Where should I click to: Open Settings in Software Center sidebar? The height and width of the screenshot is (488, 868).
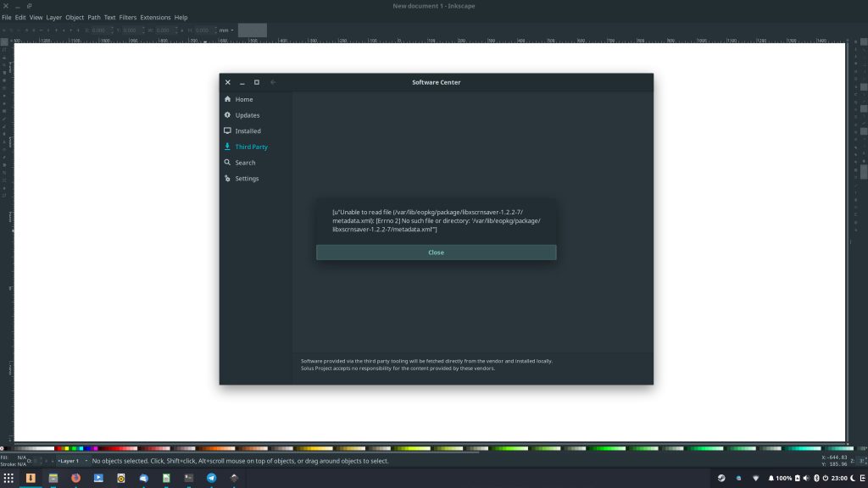click(x=242, y=179)
